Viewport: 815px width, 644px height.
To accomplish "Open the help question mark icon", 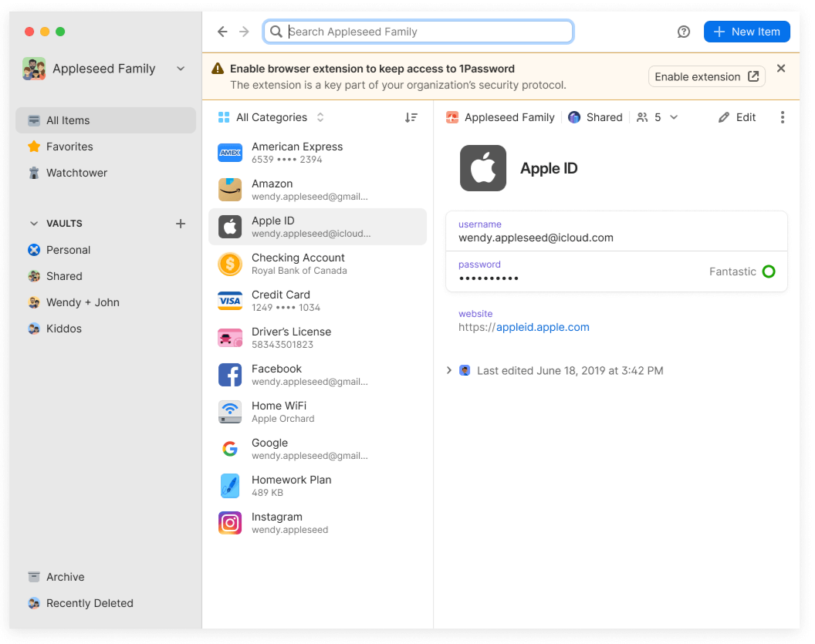I will 684,32.
